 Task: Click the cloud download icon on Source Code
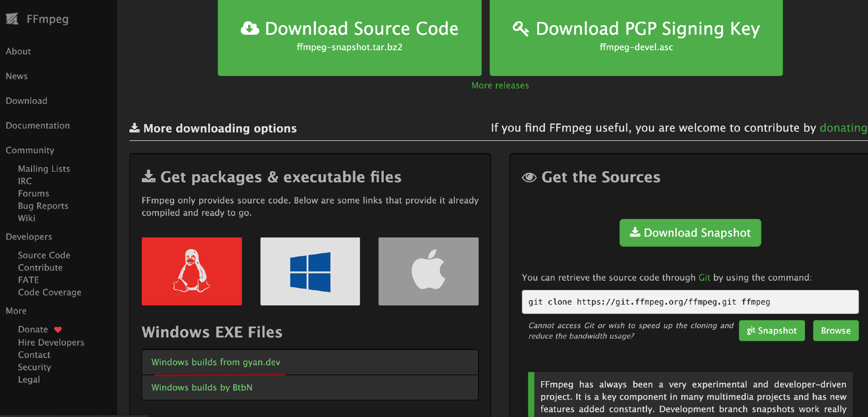250,28
